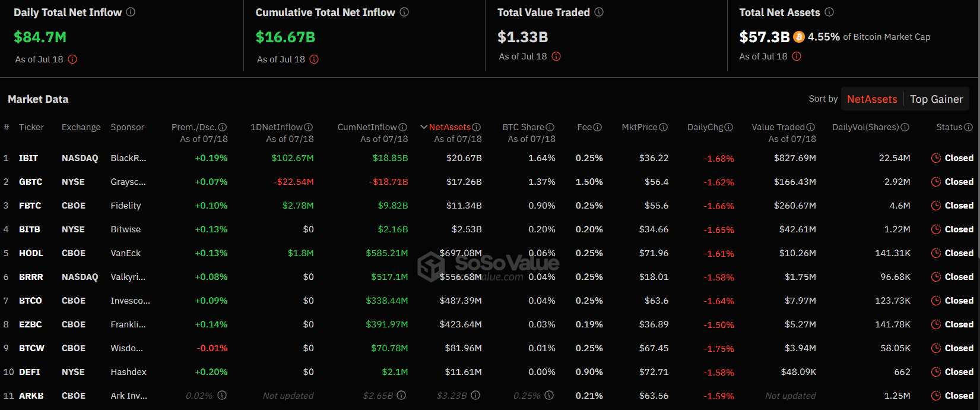Click the Ticker column header
Image resolution: width=980 pixels, height=410 pixels.
pos(31,127)
